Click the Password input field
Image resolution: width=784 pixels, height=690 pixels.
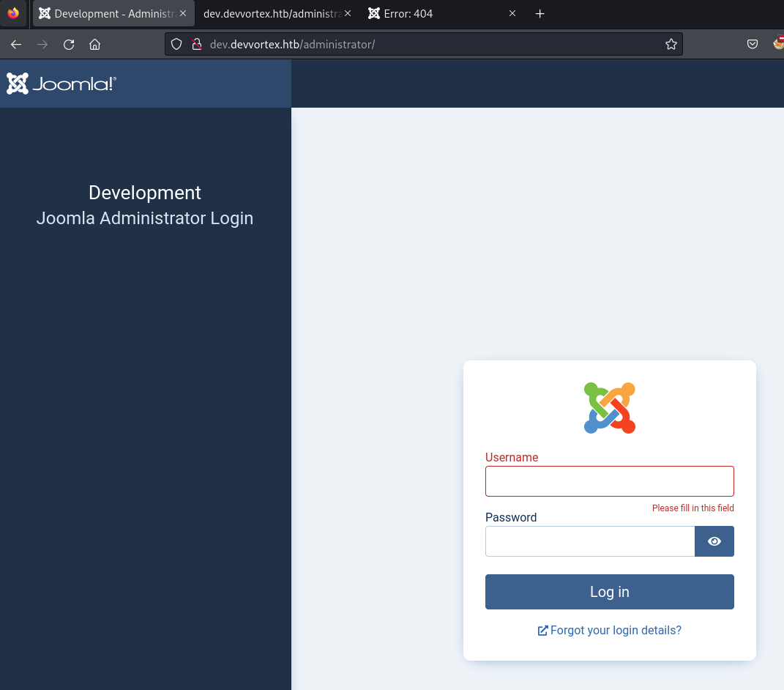coord(589,541)
